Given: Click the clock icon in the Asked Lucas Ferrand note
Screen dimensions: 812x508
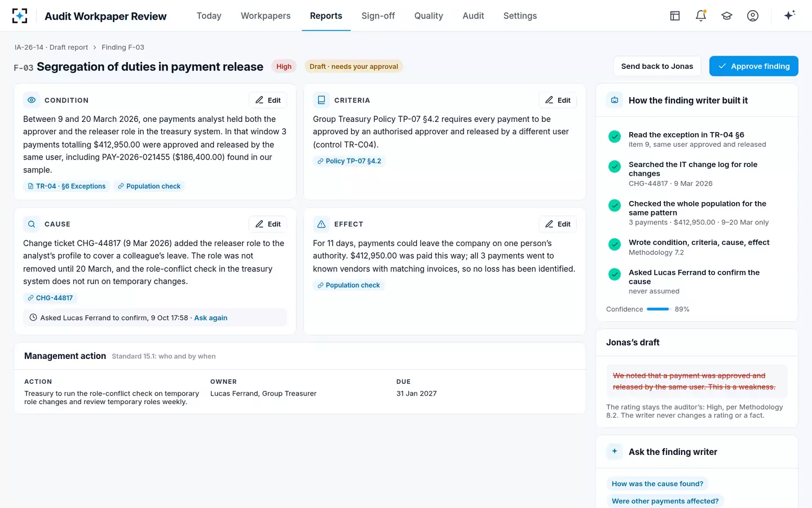Looking at the screenshot, I should click(33, 318).
